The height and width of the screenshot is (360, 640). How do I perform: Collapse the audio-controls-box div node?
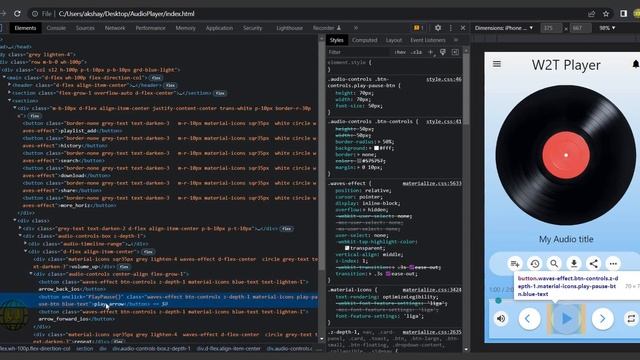pos(20,236)
